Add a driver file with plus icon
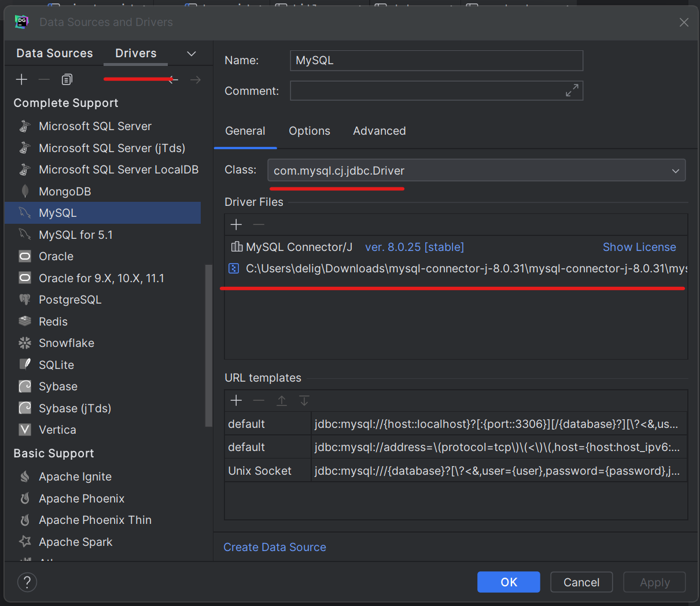The image size is (700, 606). [236, 224]
